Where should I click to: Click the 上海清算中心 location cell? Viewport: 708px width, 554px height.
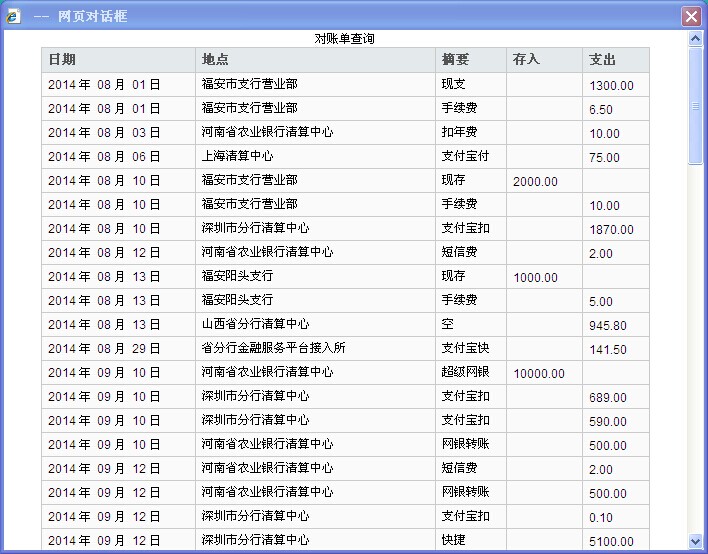tap(237, 157)
